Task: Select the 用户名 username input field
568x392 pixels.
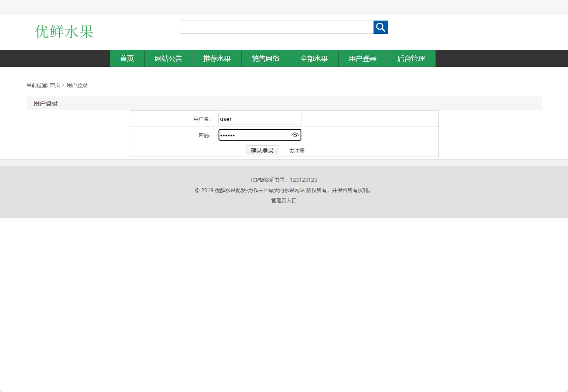Action: pyautogui.click(x=259, y=118)
